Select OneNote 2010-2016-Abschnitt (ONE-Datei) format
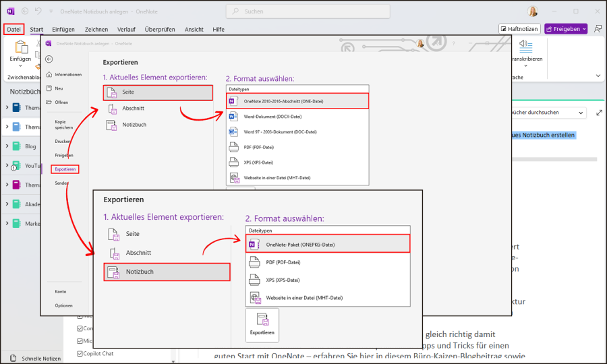 click(297, 101)
